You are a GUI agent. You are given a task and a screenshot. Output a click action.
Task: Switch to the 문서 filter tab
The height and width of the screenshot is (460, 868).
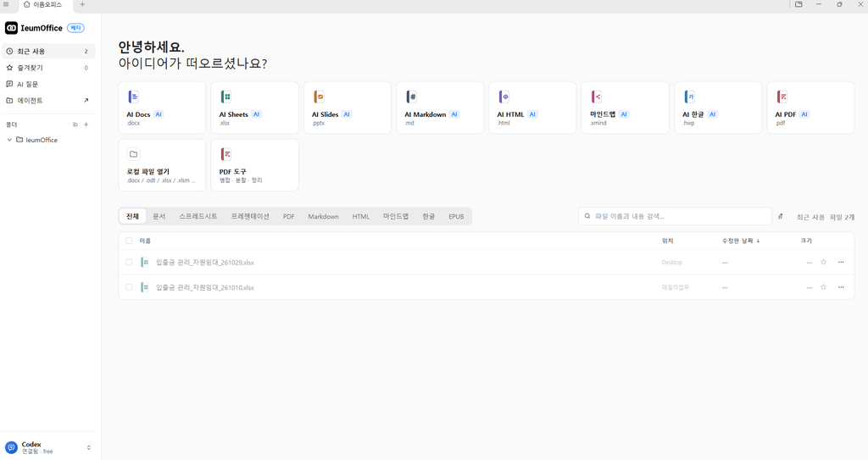pyautogui.click(x=159, y=216)
